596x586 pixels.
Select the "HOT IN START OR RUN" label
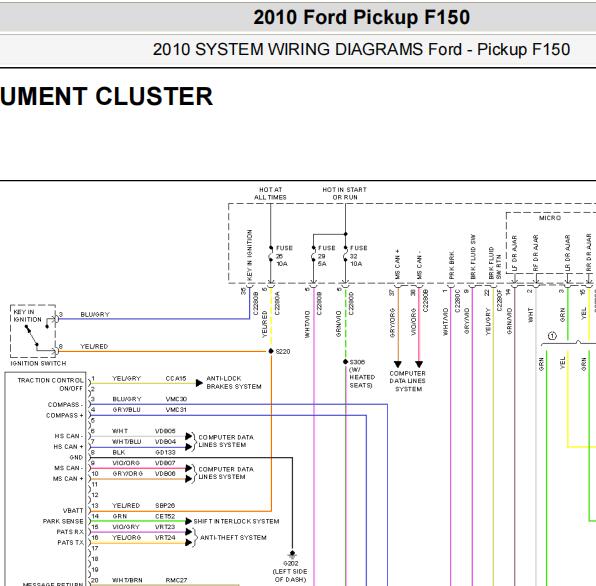pos(344,193)
